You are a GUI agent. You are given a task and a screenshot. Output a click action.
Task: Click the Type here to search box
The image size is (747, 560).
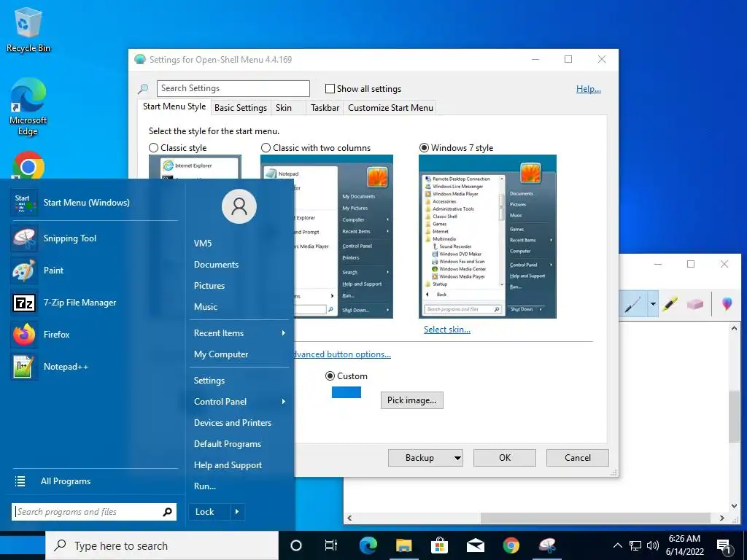(x=161, y=545)
